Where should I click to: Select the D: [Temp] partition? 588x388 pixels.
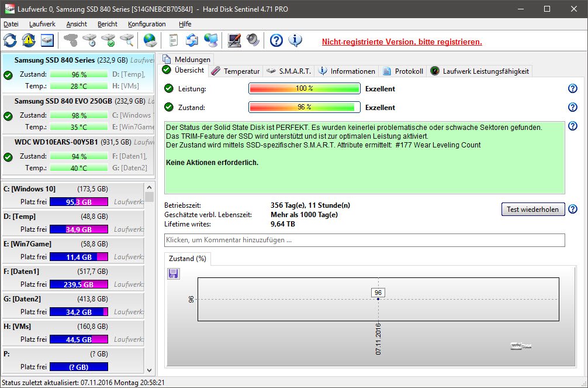pos(73,223)
